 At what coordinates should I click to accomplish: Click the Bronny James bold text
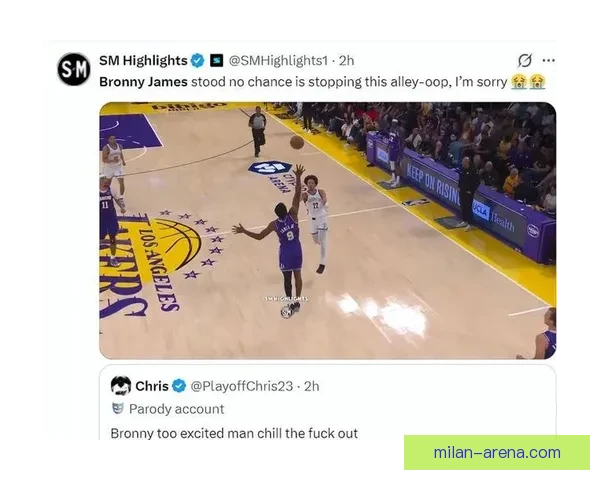[143, 82]
